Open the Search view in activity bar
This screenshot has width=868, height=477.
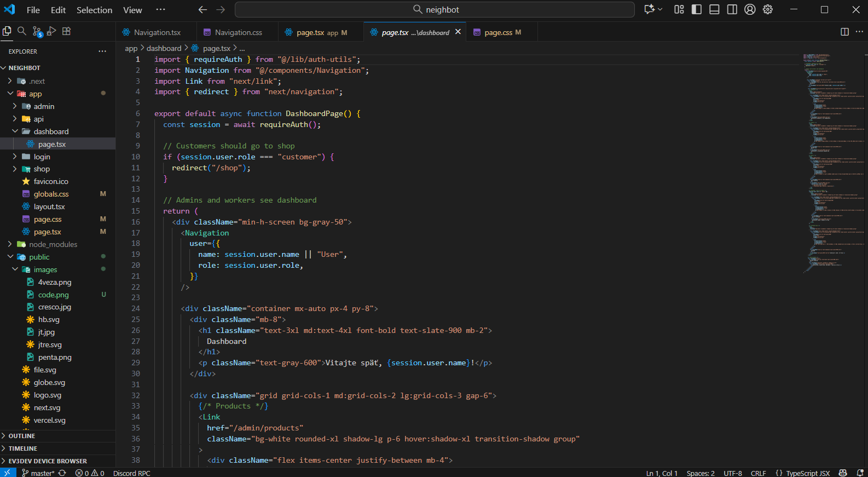tap(22, 31)
